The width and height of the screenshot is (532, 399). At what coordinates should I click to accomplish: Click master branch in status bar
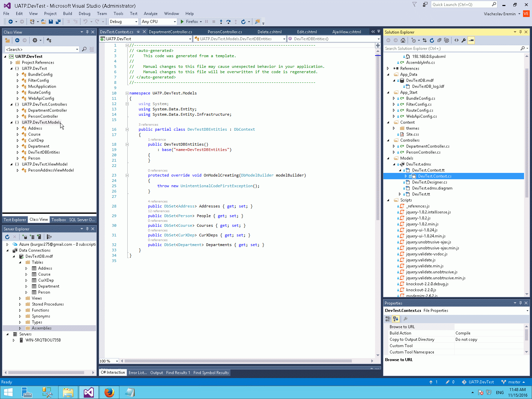(514, 382)
